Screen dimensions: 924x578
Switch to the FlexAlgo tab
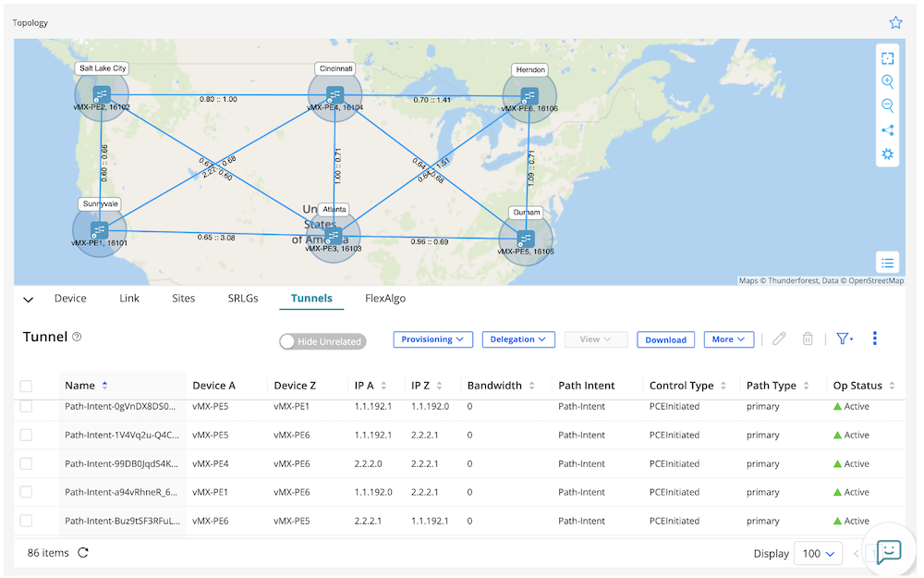pos(385,299)
